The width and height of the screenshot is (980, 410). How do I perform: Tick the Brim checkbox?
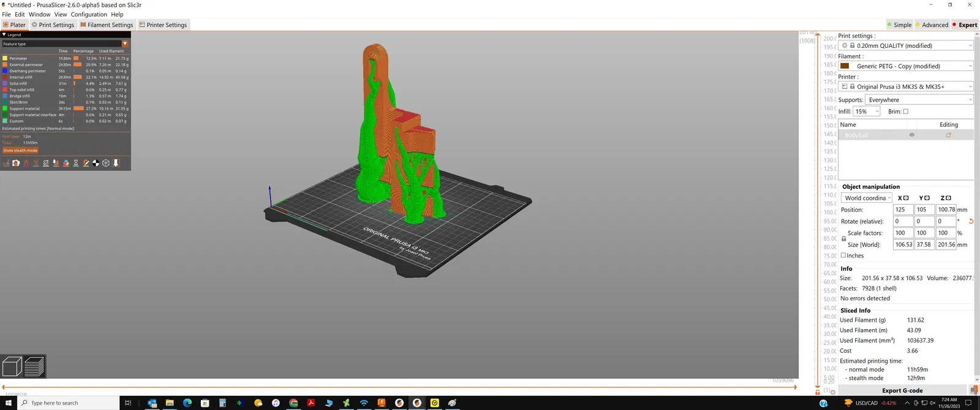coord(906,112)
